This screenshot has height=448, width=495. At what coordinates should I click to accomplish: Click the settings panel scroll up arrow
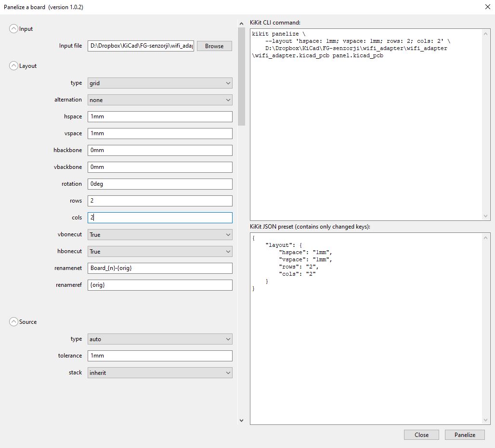[242, 24]
